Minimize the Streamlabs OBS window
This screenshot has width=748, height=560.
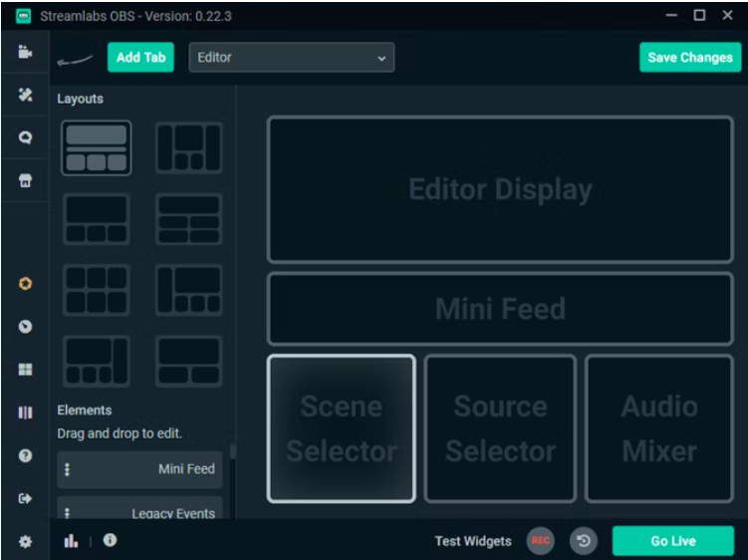671,15
